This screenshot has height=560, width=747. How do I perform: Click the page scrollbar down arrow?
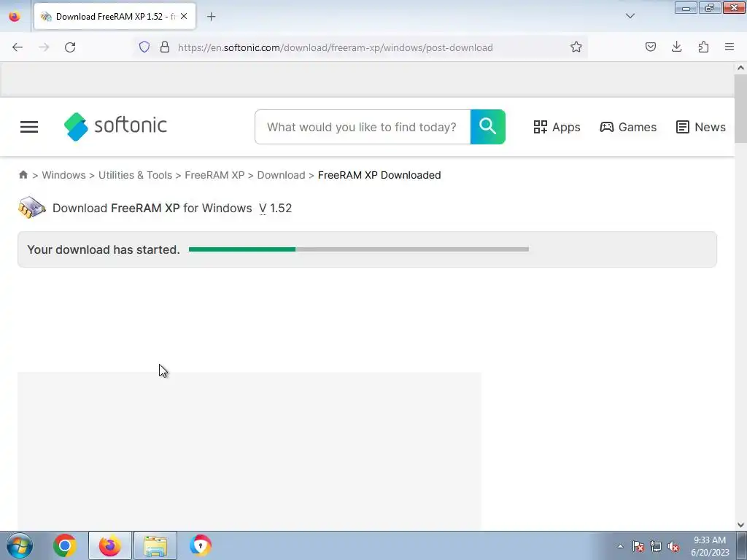pyautogui.click(x=740, y=525)
